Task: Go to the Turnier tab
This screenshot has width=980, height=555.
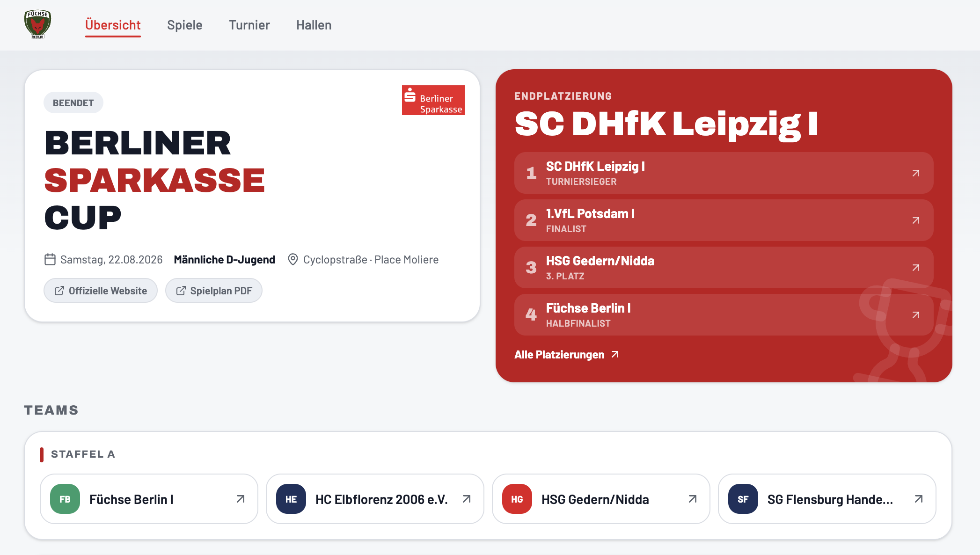Action: pos(249,25)
